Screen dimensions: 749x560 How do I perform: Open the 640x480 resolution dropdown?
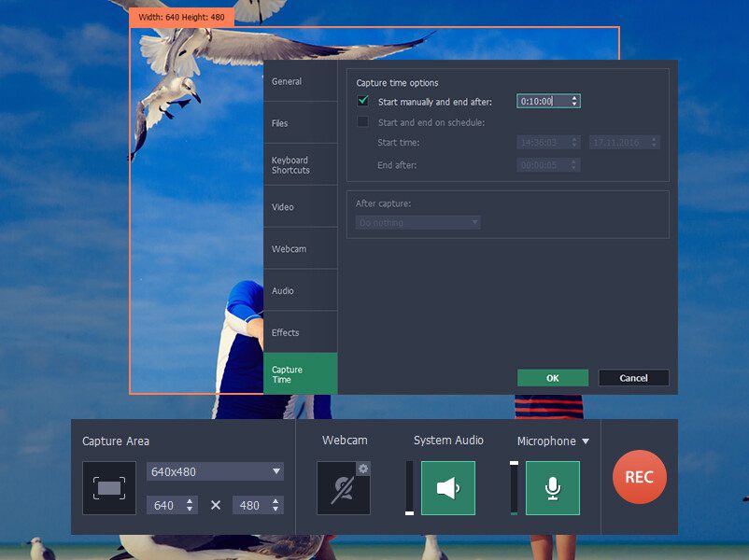215,471
